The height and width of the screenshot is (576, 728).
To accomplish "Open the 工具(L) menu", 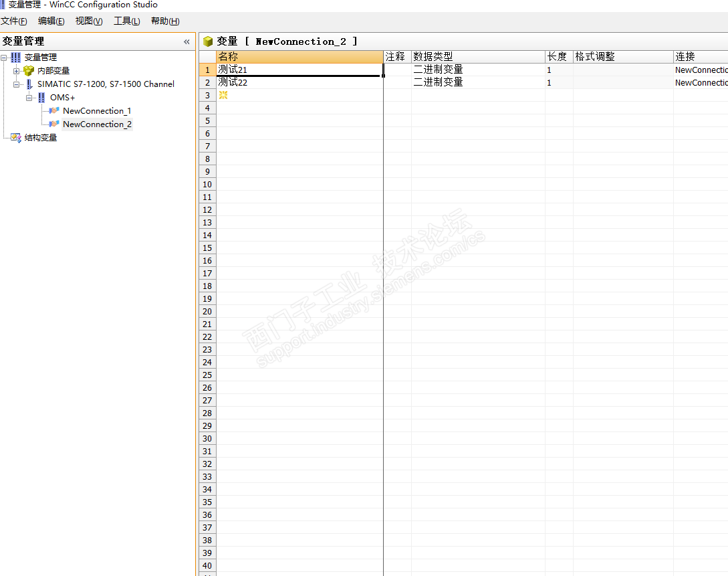I will (x=127, y=21).
